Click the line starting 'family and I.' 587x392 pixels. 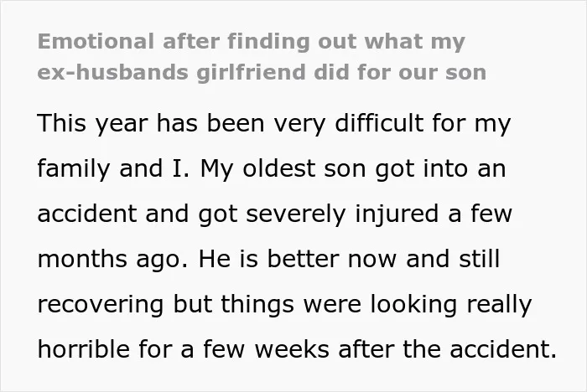(272, 169)
